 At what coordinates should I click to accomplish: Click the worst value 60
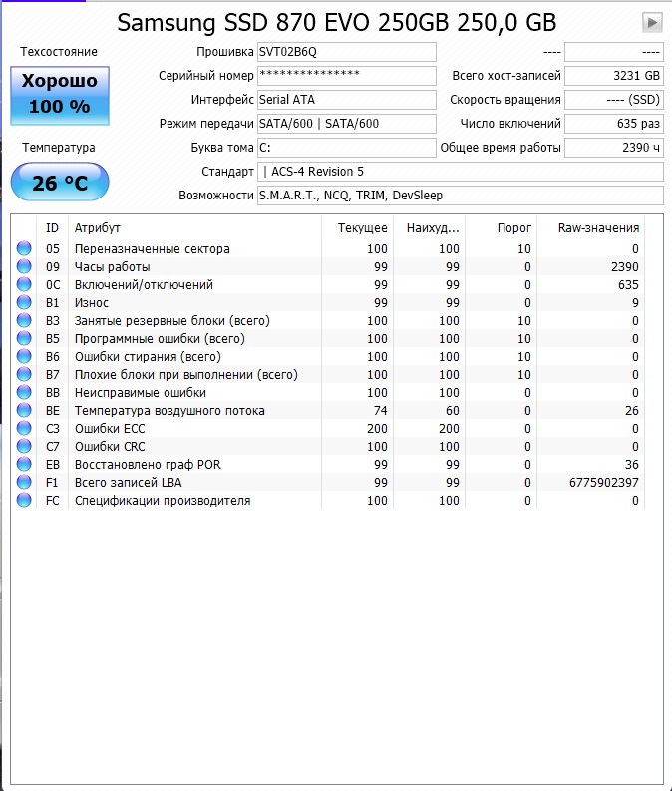pyautogui.click(x=453, y=411)
